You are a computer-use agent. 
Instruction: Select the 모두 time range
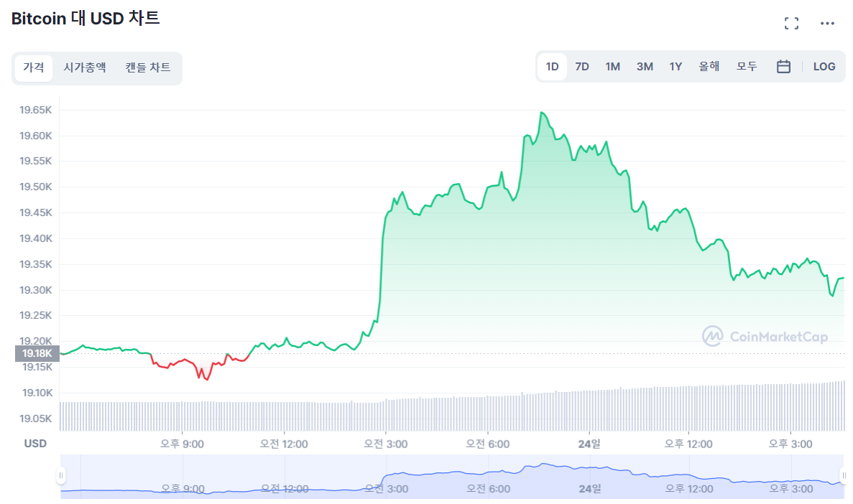tap(747, 66)
